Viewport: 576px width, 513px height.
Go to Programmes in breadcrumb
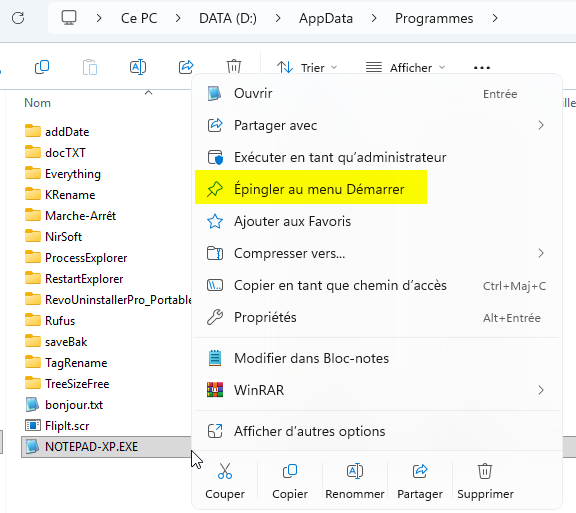click(434, 18)
